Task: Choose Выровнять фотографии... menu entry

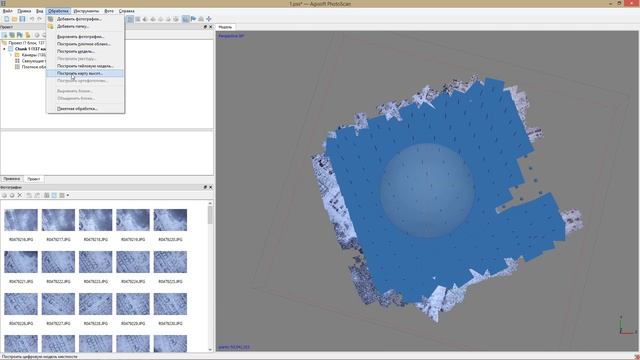Action: [x=85, y=37]
